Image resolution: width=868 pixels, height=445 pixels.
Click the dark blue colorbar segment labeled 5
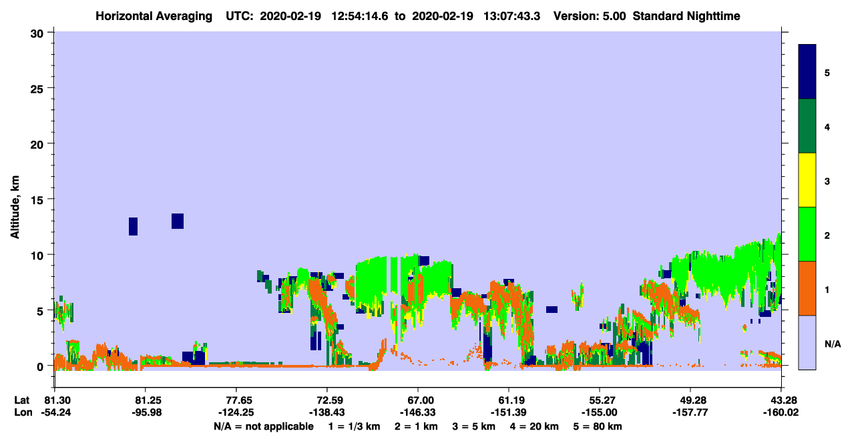coord(807,72)
